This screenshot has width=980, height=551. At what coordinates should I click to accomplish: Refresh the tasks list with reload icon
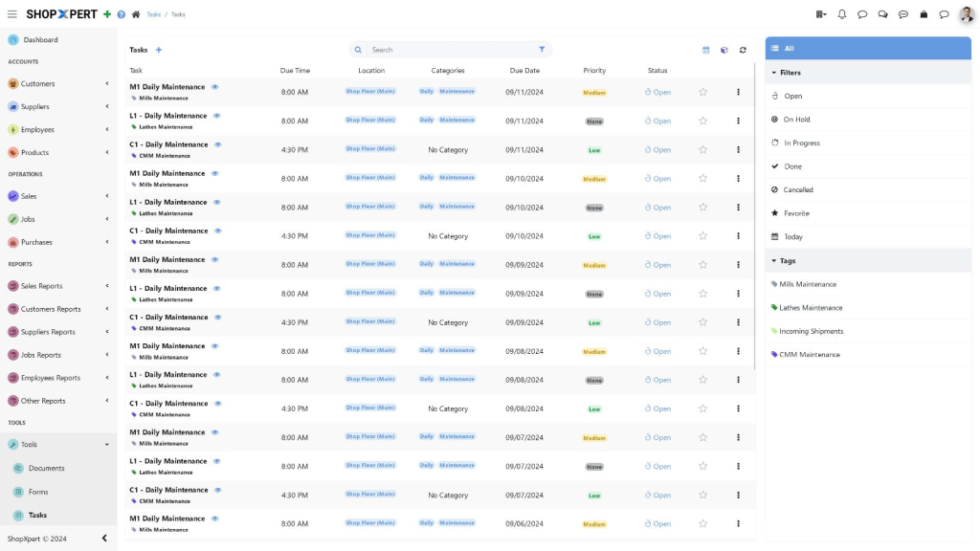tap(743, 50)
